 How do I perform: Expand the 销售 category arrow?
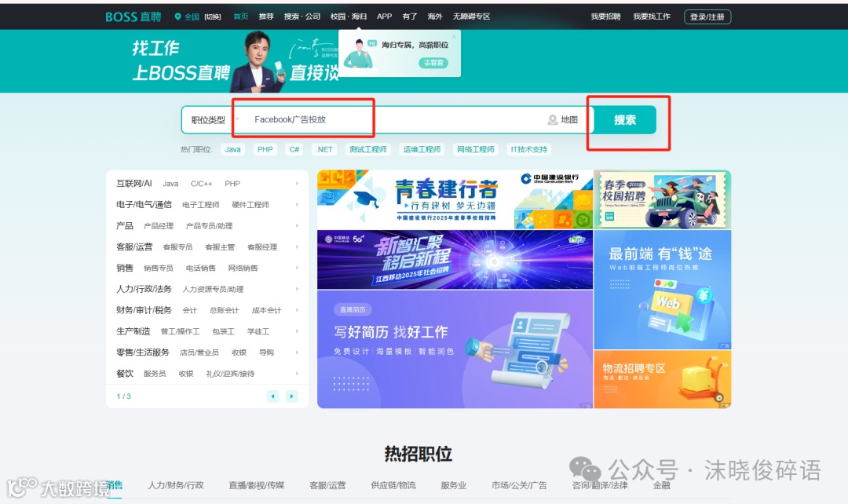tap(297, 268)
